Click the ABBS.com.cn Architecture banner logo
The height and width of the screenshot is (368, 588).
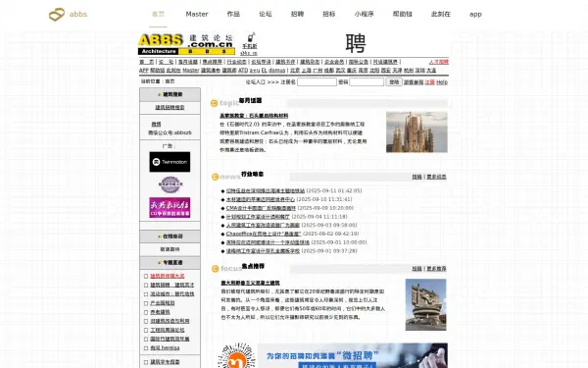click(x=186, y=44)
